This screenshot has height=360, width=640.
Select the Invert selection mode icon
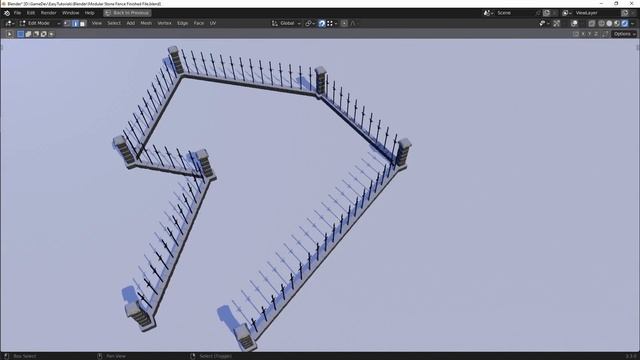[x=43, y=34]
